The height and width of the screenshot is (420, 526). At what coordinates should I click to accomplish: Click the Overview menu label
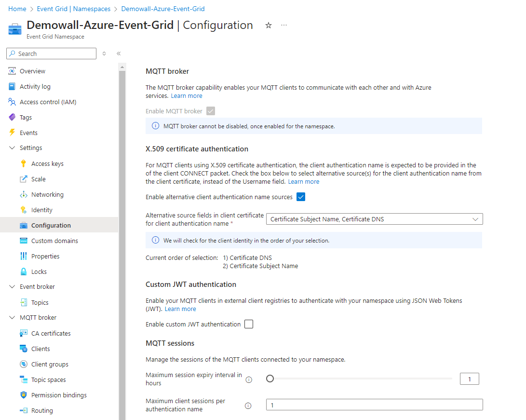32,71
